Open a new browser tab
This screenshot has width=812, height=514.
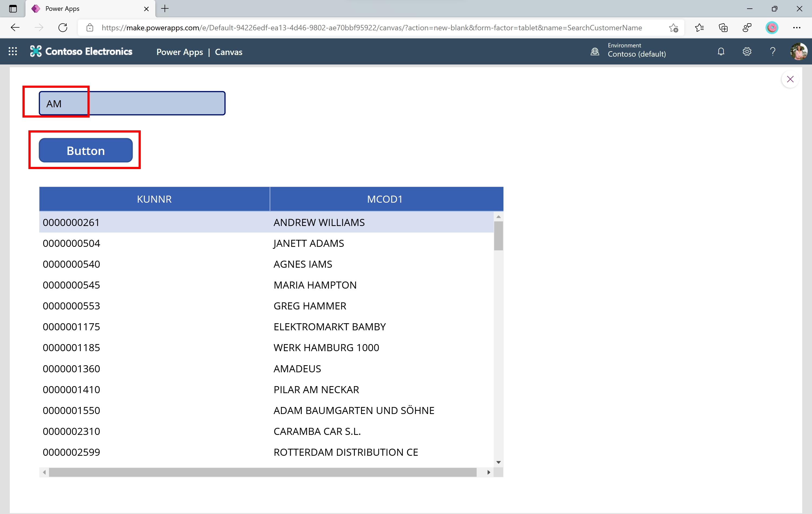[x=165, y=9]
